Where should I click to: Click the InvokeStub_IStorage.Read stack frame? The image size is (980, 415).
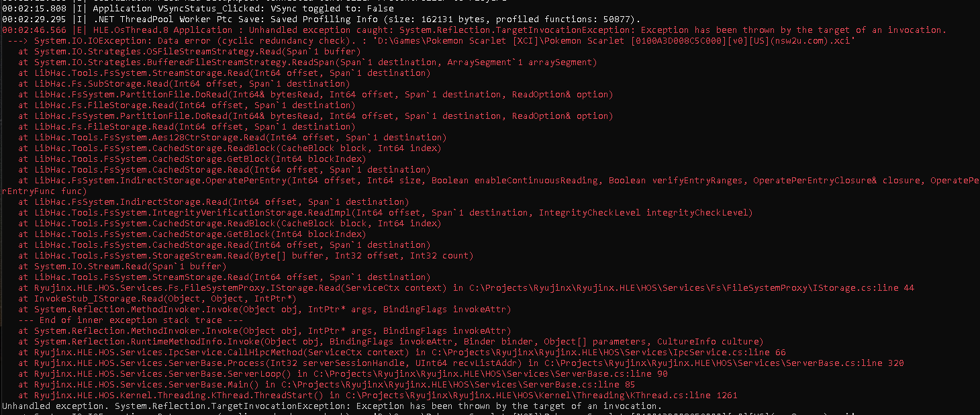click(x=157, y=299)
